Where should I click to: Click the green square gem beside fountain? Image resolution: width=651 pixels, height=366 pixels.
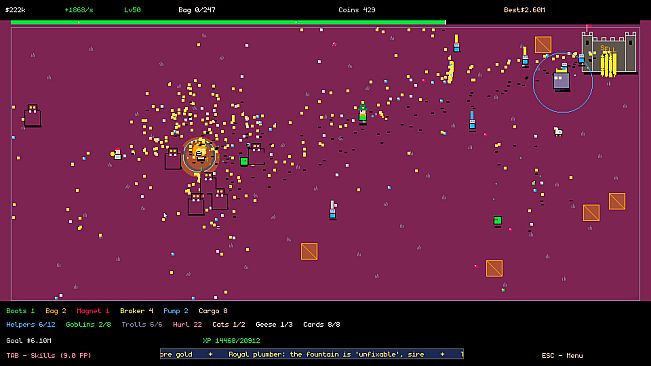coord(244,162)
